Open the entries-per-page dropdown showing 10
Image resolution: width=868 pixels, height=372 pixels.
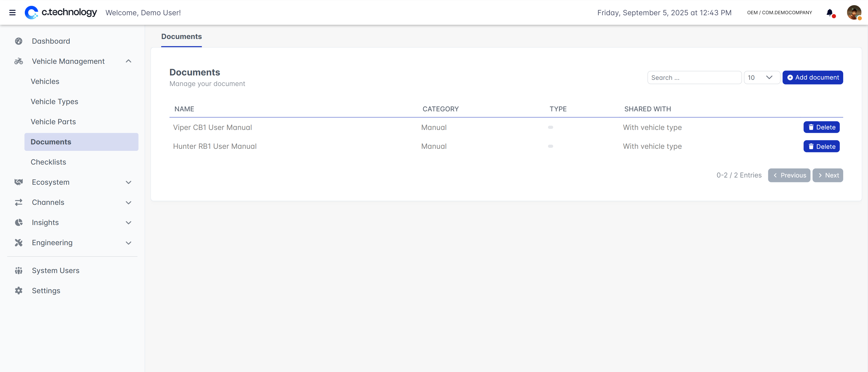[761, 78]
